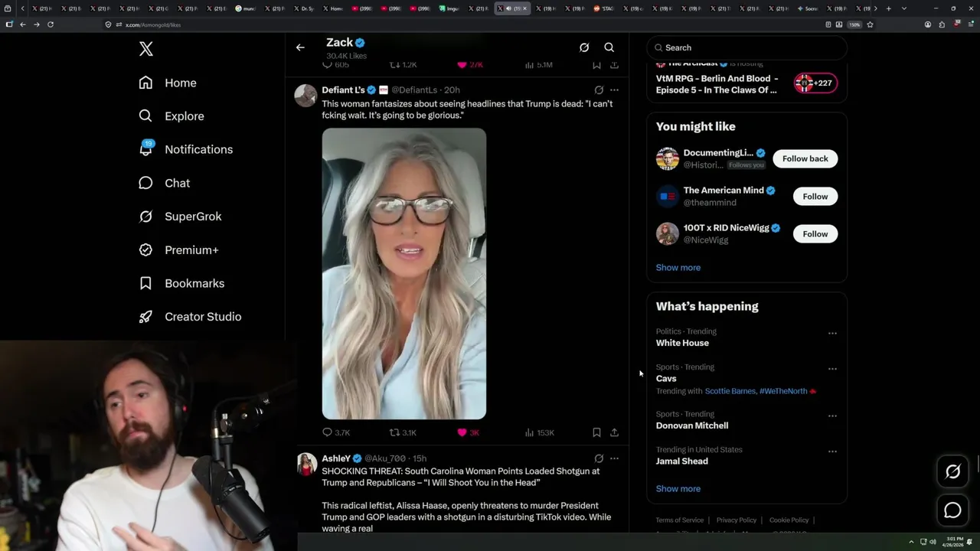The image size is (980, 551).
Task: Open more options for the White House trend
Action: (x=832, y=334)
